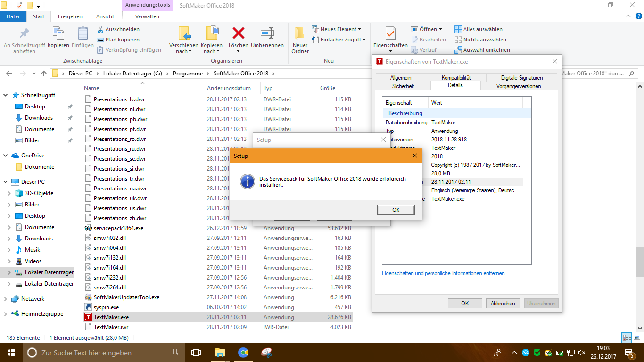Click Eigenschaften und persönliche Informationen entfernen link
The image size is (644, 362).
tap(443, 273)
